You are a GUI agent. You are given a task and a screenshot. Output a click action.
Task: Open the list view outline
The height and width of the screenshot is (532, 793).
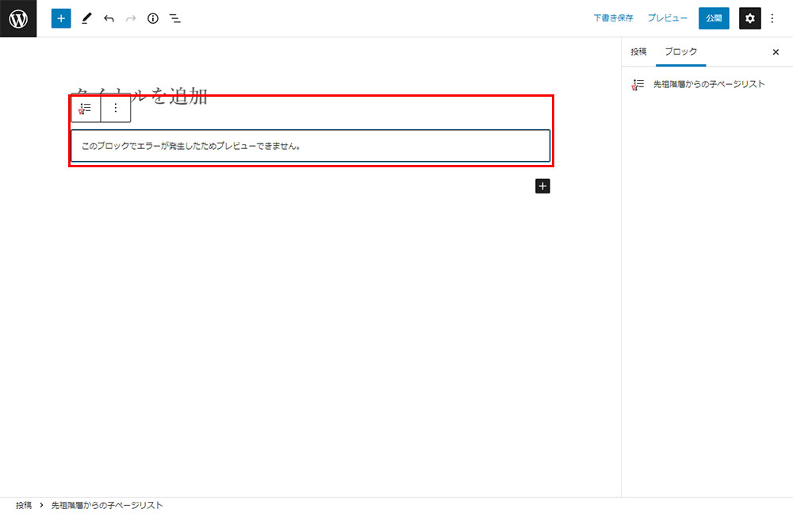coord(175,18)
